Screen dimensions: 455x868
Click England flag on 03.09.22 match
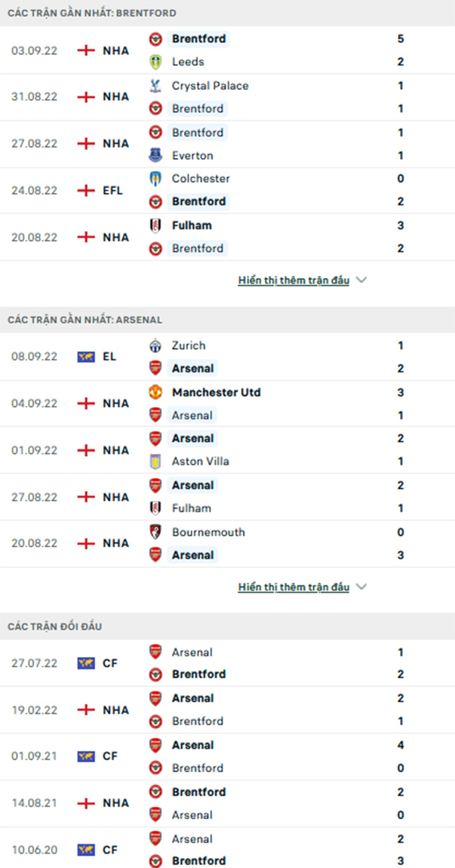point(86,50)
